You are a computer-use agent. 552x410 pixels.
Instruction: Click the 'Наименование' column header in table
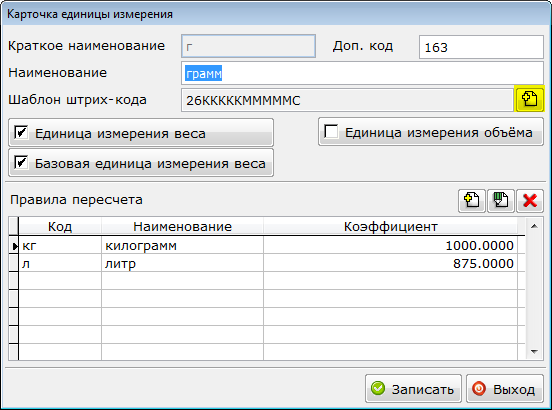(x=182, y=226)
